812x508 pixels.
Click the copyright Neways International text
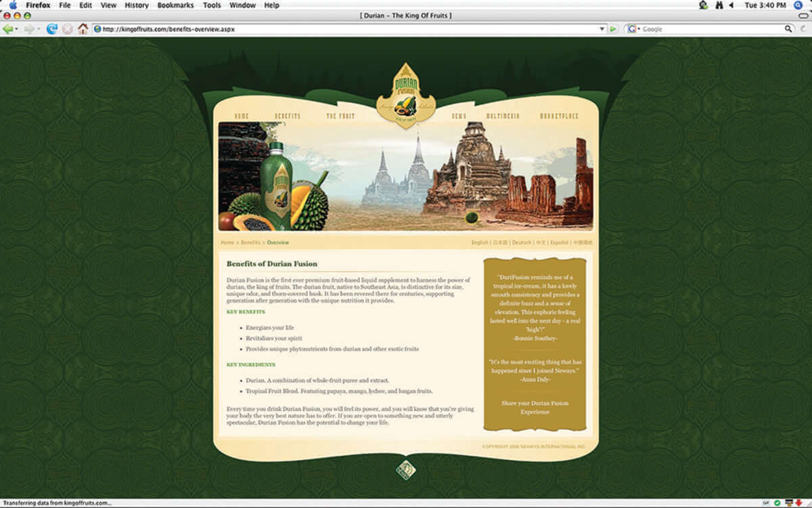click(534, 447)
